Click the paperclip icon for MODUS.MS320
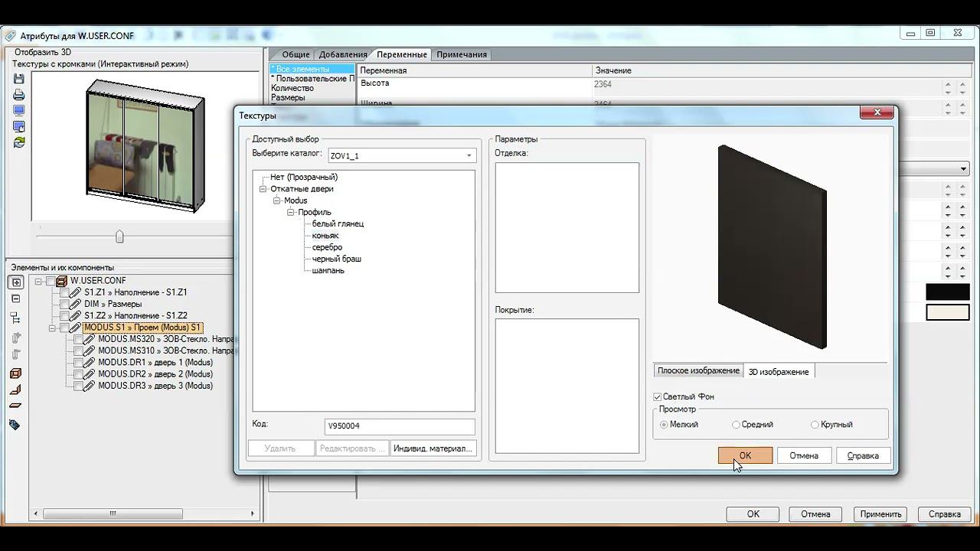Viewport: 980px width, 551px height. (x=90, y=339)
